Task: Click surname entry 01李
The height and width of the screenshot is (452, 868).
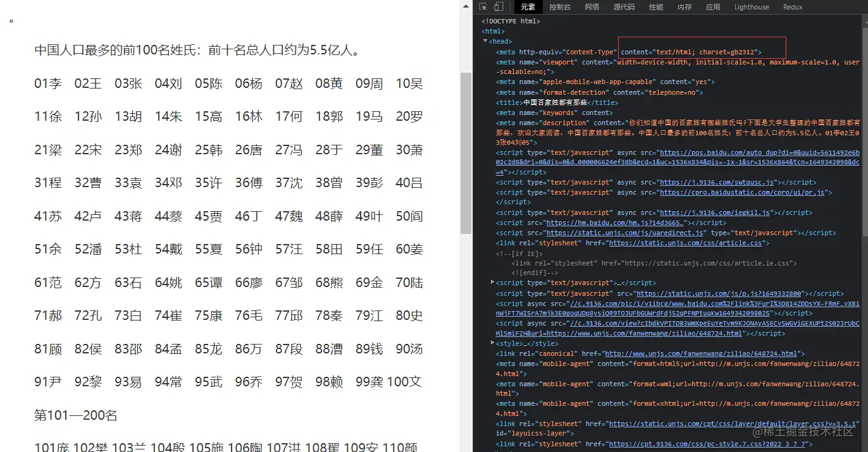Action: click(48, 83)
